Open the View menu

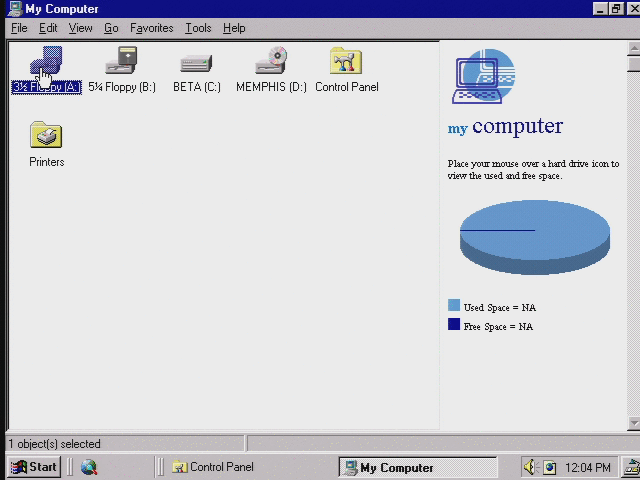coord(80,28)
